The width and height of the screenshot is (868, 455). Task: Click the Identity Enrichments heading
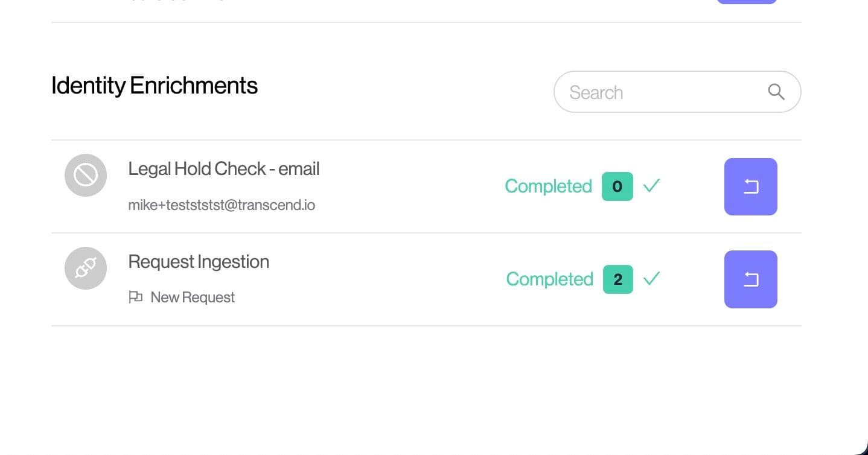155,86
